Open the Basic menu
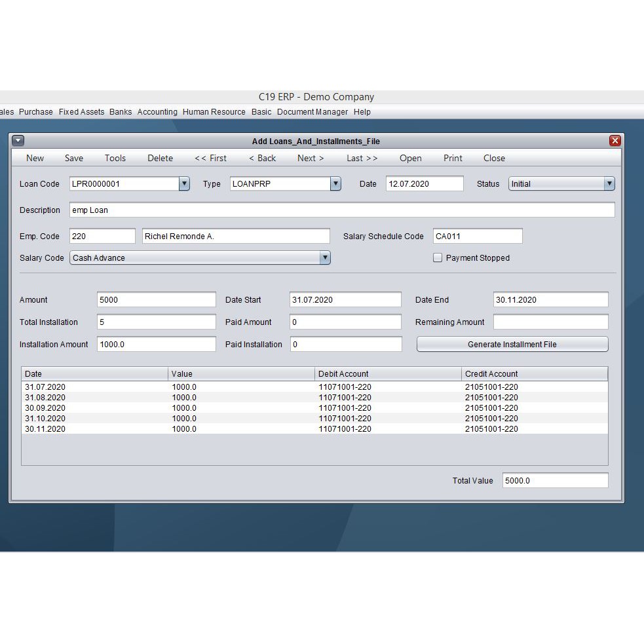The image size is (644, 644). 261,112
